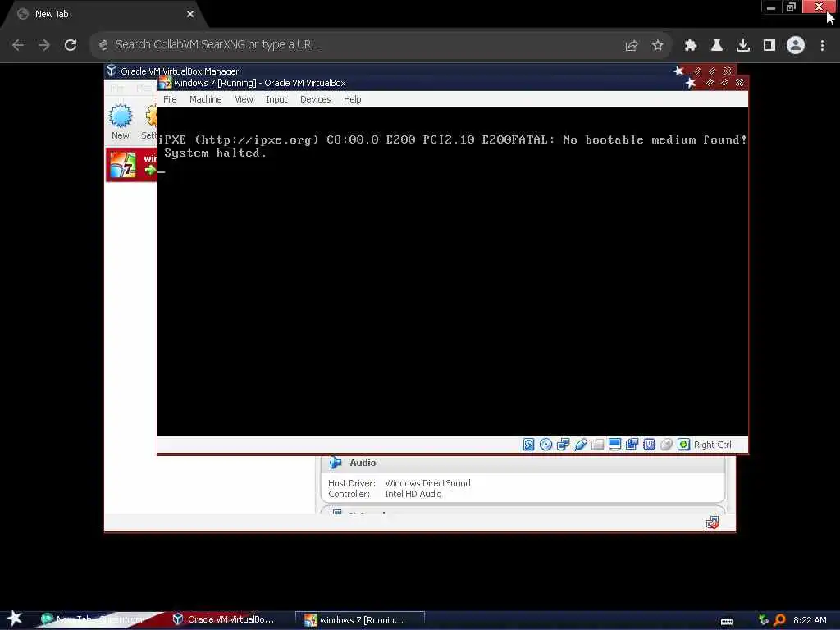Click the VM window star pin button
This screenshot has height=630, width=840.
691,83
